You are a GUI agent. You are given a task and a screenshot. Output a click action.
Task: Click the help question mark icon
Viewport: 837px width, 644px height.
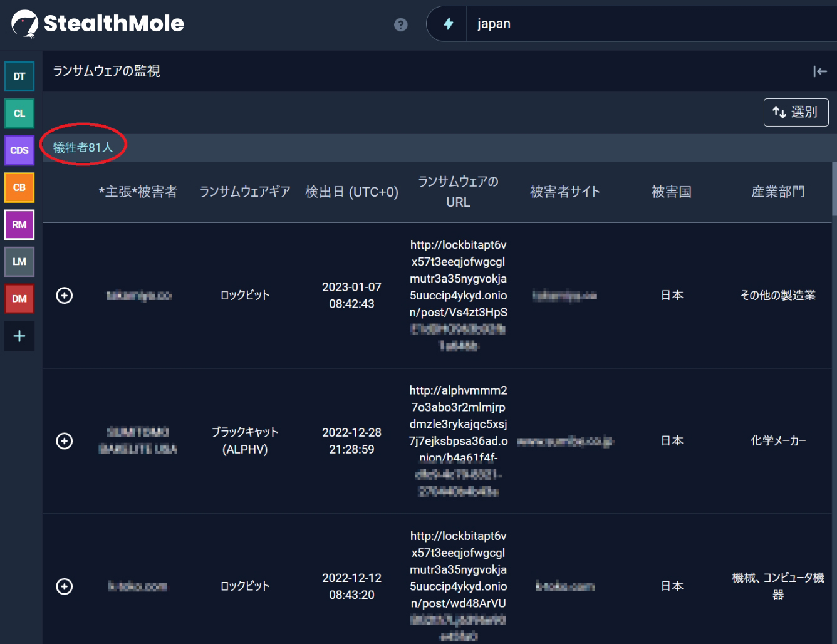(401, 24)
